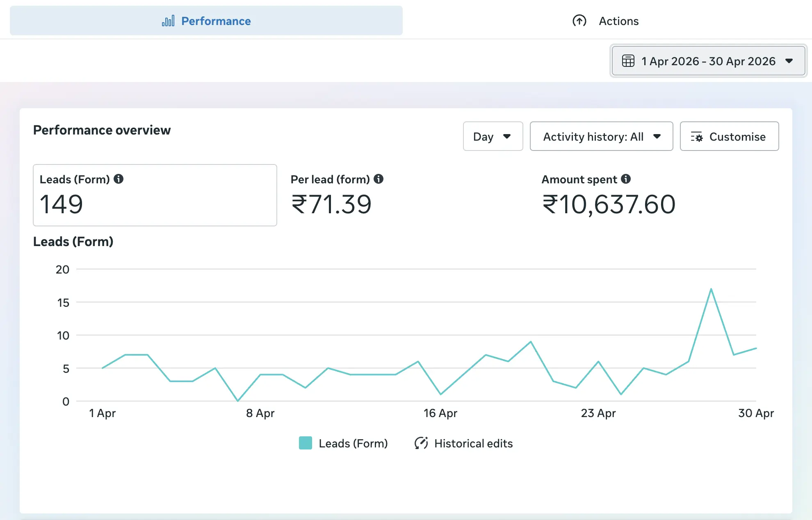Open the date range picker dropdown
The image size is (812, 520).
708,61
